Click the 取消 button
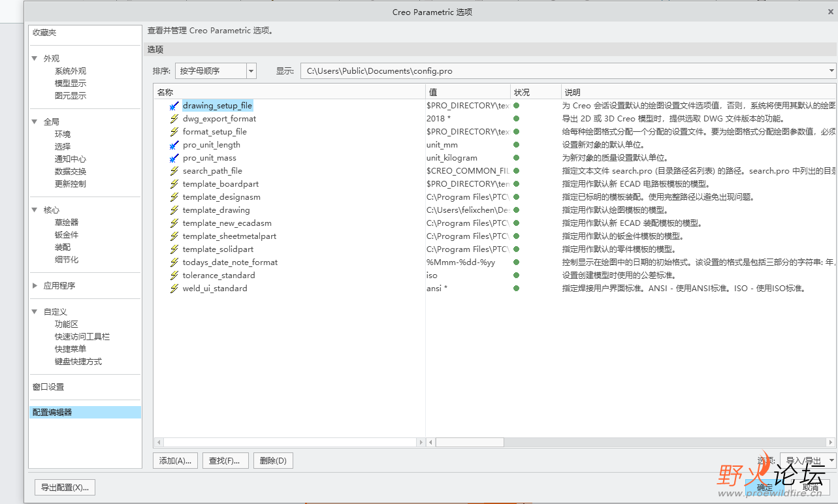 coord(811,487)
